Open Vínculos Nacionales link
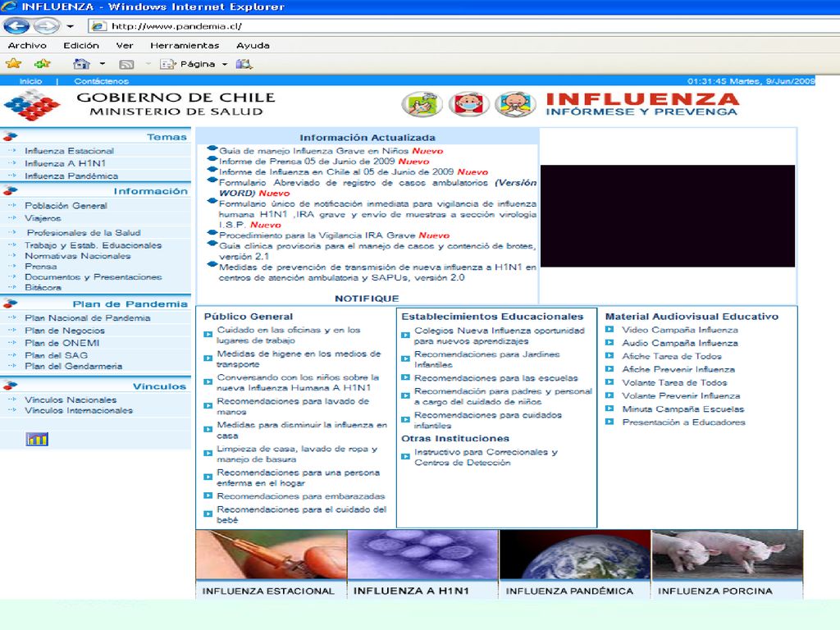 tap(71, 399)
